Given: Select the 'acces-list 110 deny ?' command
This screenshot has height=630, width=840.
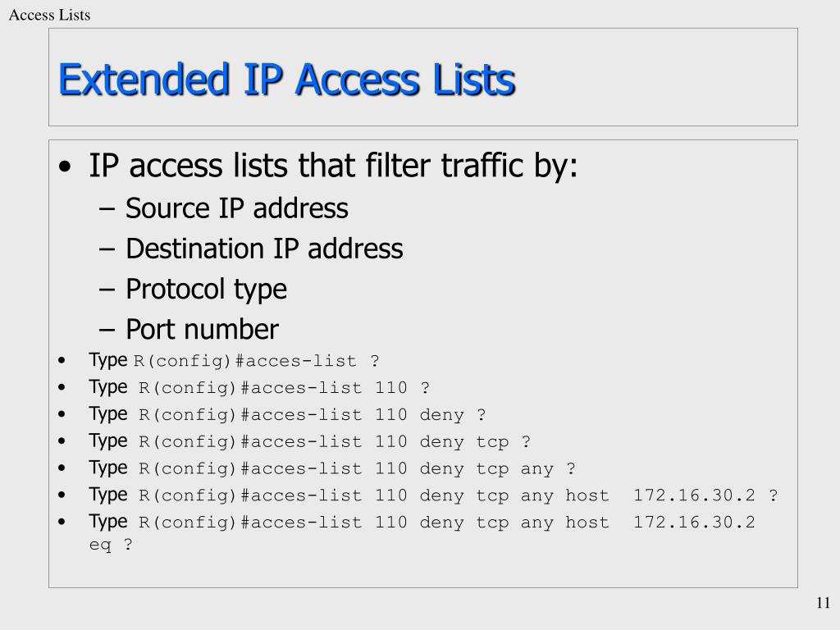Looking at the screenshot, I should click(x=287, y=414).
